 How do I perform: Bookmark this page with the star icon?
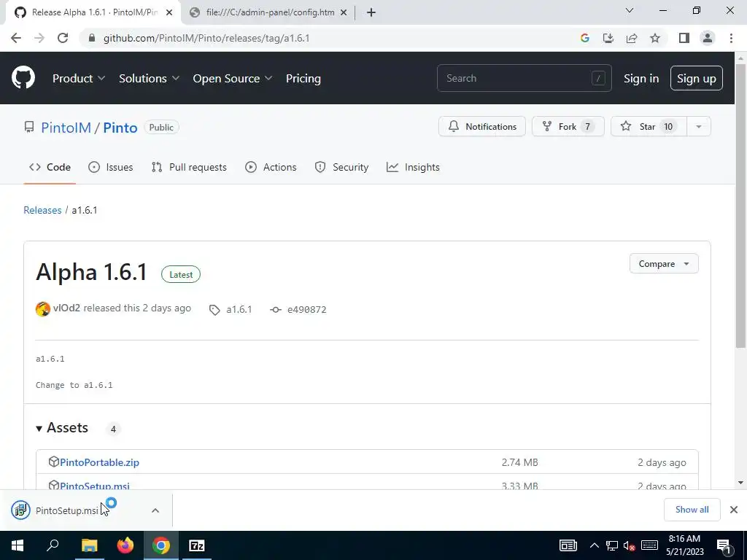(x=655, y=38)
